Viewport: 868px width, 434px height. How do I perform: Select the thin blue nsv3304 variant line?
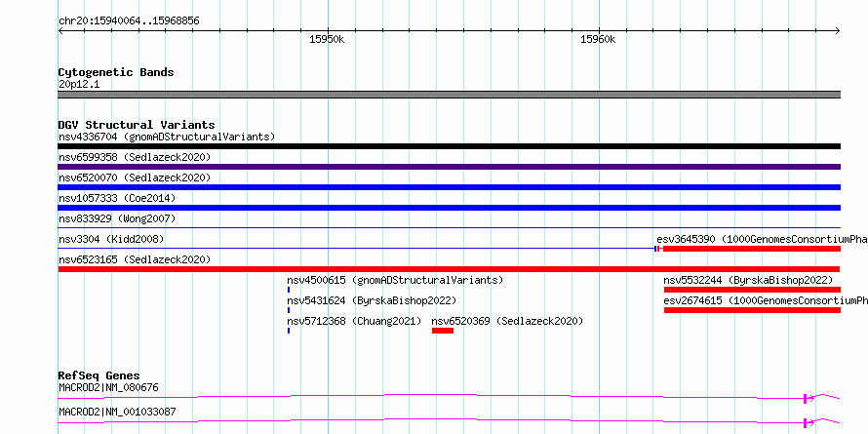[356, 249]
